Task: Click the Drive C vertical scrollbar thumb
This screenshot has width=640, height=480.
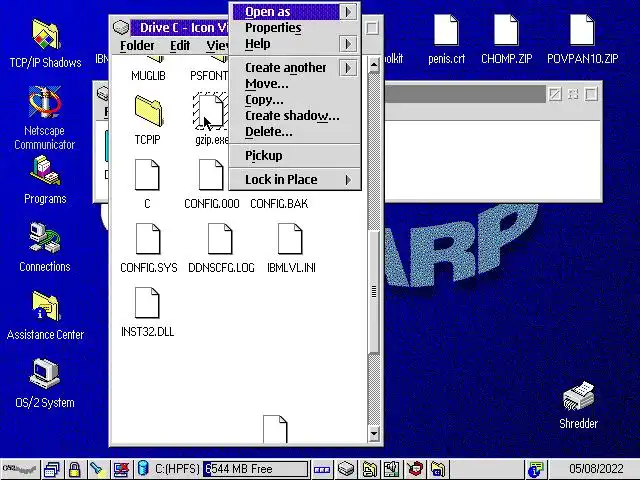Action: tap(373, 291)
